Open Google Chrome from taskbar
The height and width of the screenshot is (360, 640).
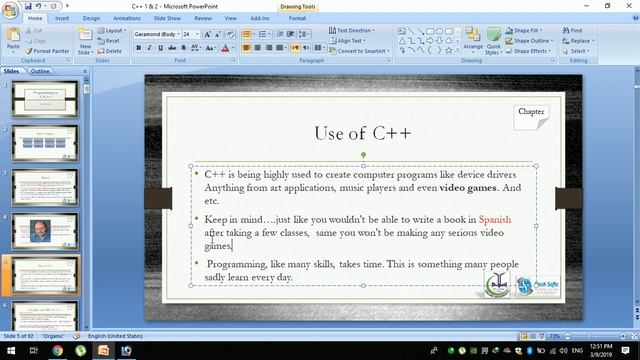58,351
